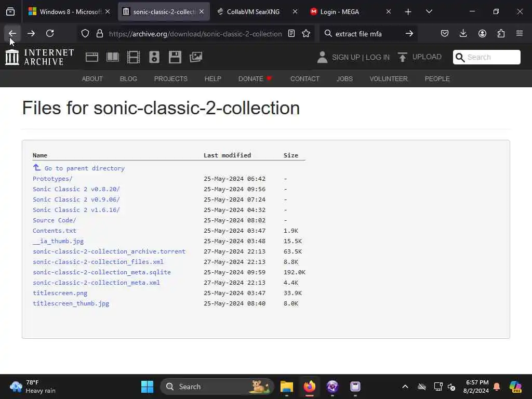Bookmark this page with star icon

(x=306, y=33)
